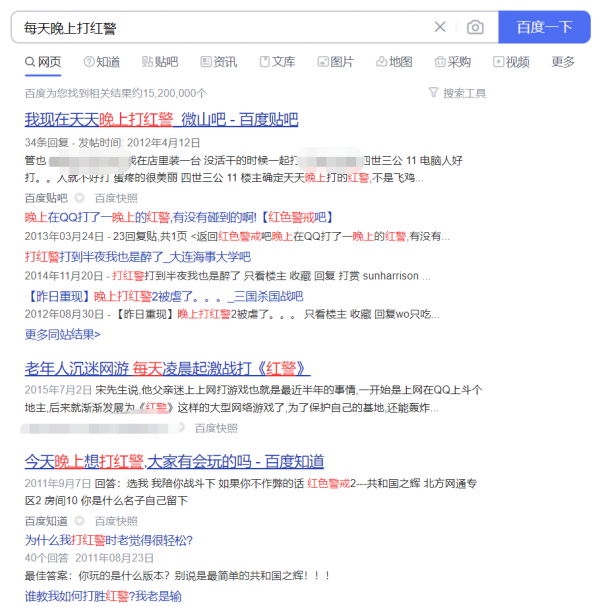Click the 百度一下 search button
The image size is (600, 607).
click(x=544, y=27)
